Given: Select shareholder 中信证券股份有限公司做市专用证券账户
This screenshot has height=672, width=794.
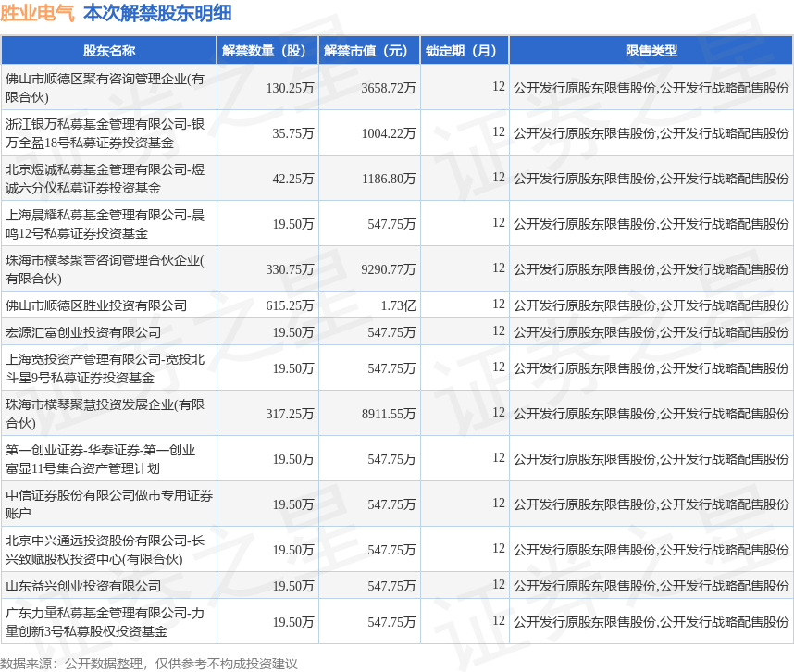Looking at the screenshot, I should pos(109,504).
